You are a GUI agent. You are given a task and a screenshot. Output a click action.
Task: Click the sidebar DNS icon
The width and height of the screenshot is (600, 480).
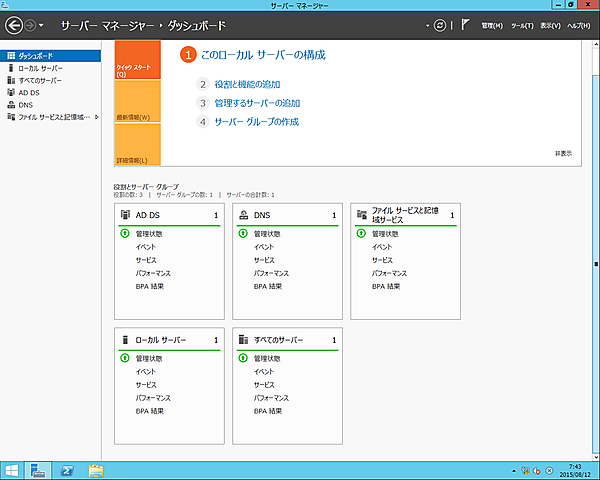click(x=11, y=104)
